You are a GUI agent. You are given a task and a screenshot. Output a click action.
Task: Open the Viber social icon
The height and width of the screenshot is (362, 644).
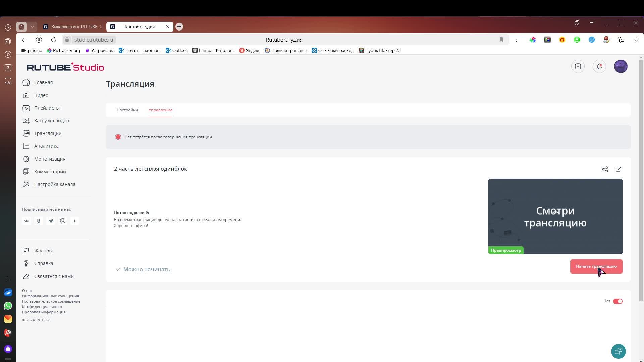click(63, 221)
